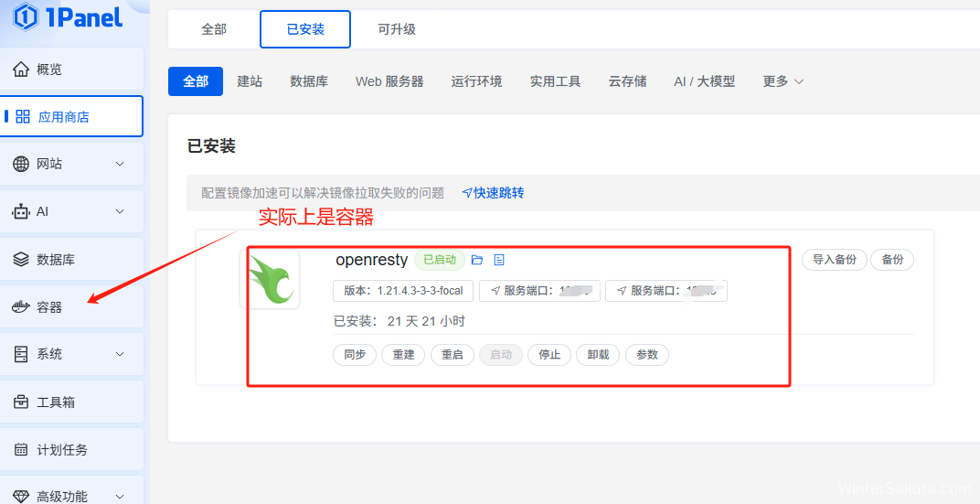Filter apps by 云存储

627,81
